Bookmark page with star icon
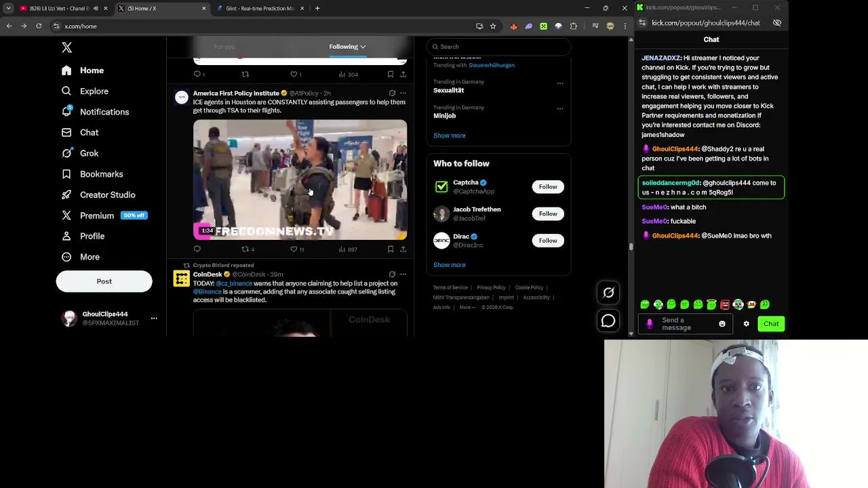The height and width of the screenshot is (488, 868). [x=493, y=26]
